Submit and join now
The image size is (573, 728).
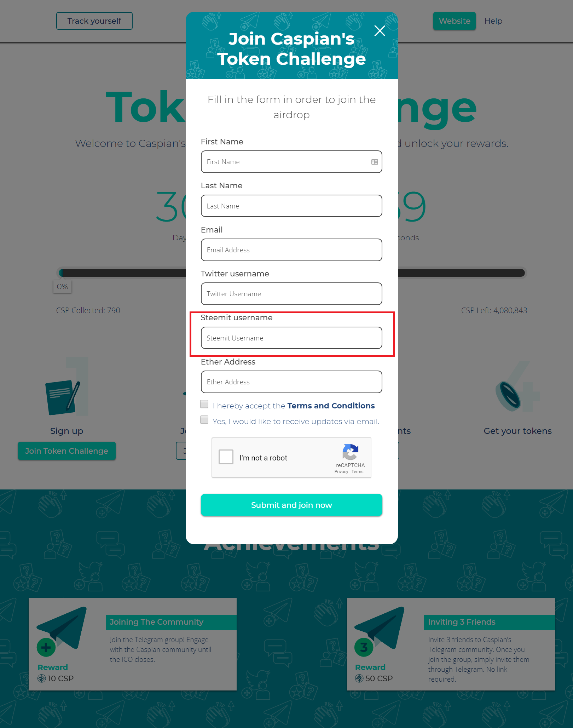coord(291,505)
